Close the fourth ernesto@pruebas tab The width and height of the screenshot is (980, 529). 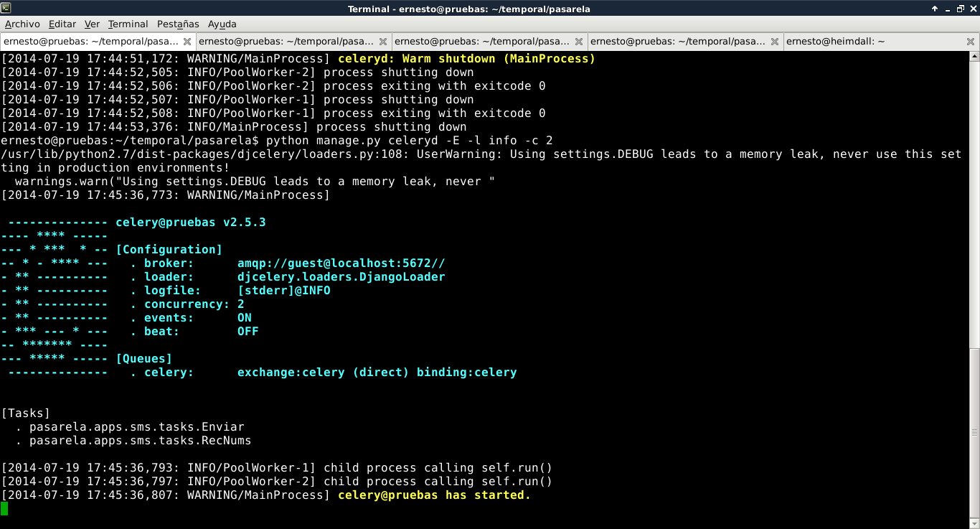(x=775, y=42)
